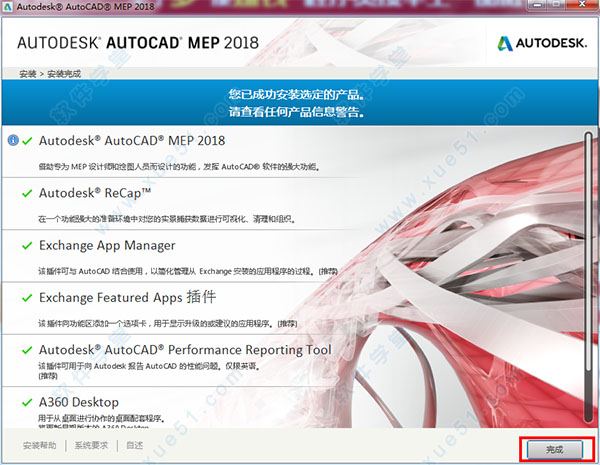The height and width of the screenshot is (465, 600).
Task: Click the vertical scrollbar of the product list
Action: [x=589, y=277]
